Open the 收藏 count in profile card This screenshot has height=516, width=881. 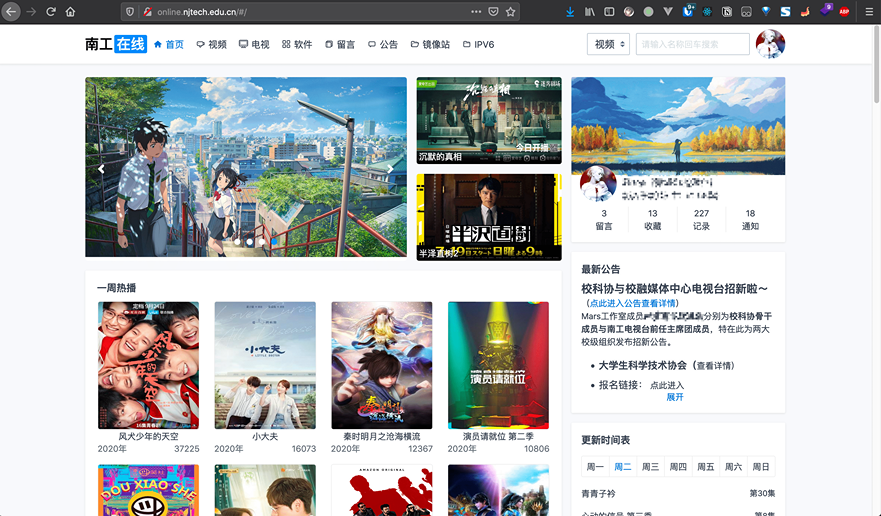click(652, 220)
